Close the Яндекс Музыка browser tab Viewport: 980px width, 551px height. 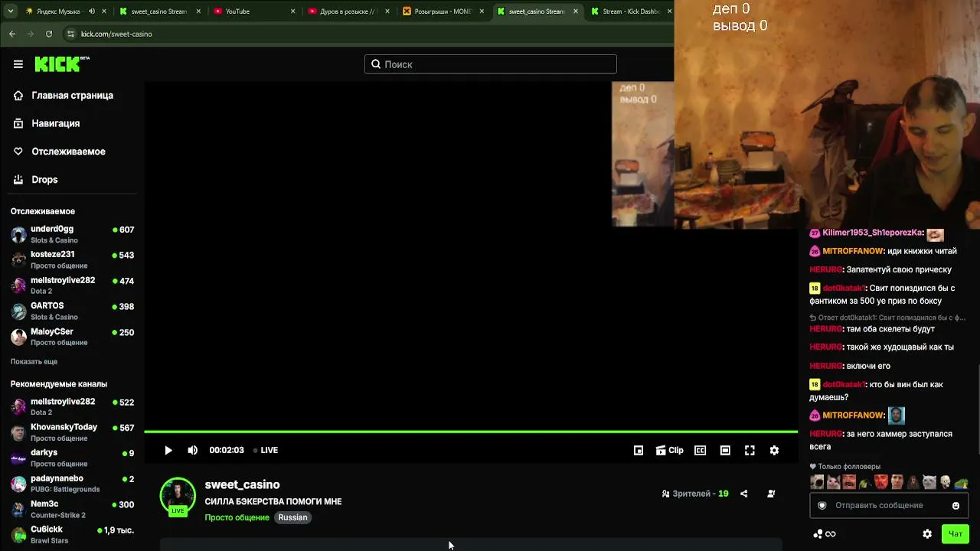[104, 11]
